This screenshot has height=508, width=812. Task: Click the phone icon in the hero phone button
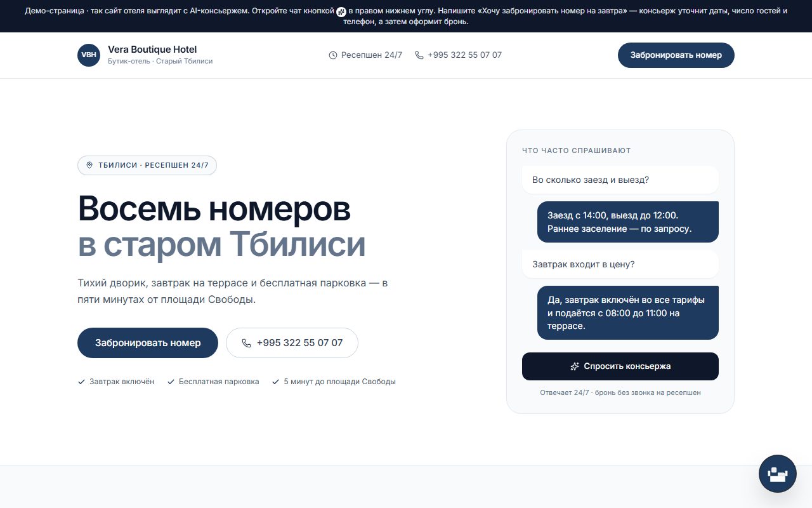point(247,343)
